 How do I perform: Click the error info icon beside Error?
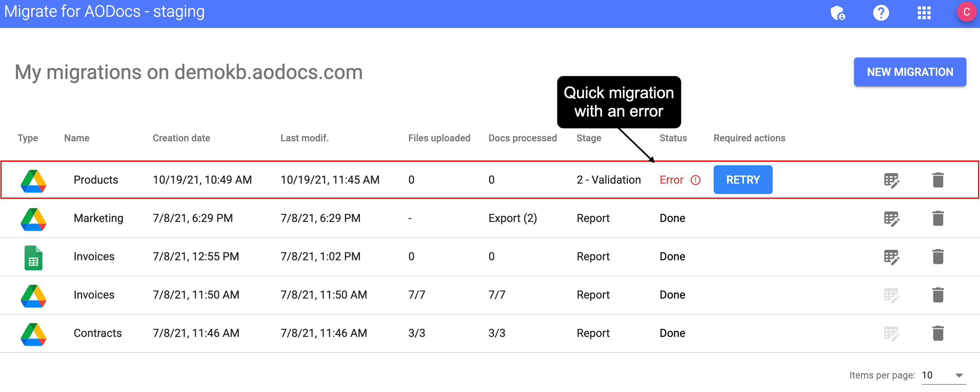coord(695,180)
